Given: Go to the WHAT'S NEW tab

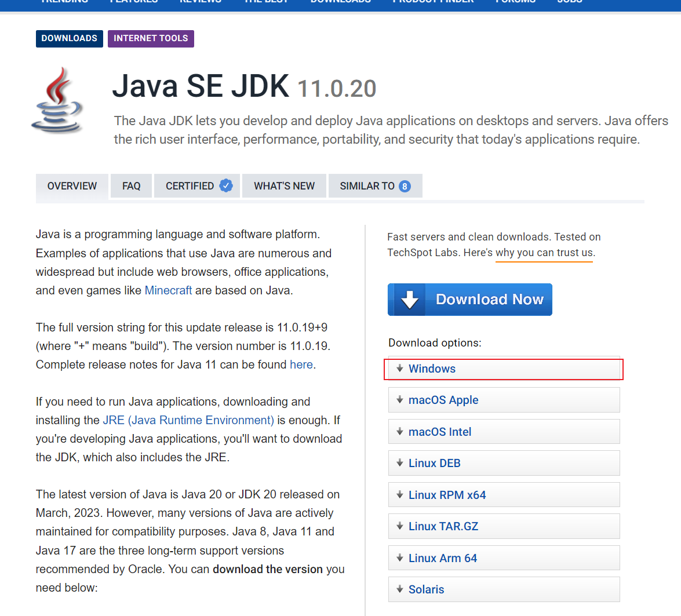Looking at the screenshot, I should tap(284, 186).
